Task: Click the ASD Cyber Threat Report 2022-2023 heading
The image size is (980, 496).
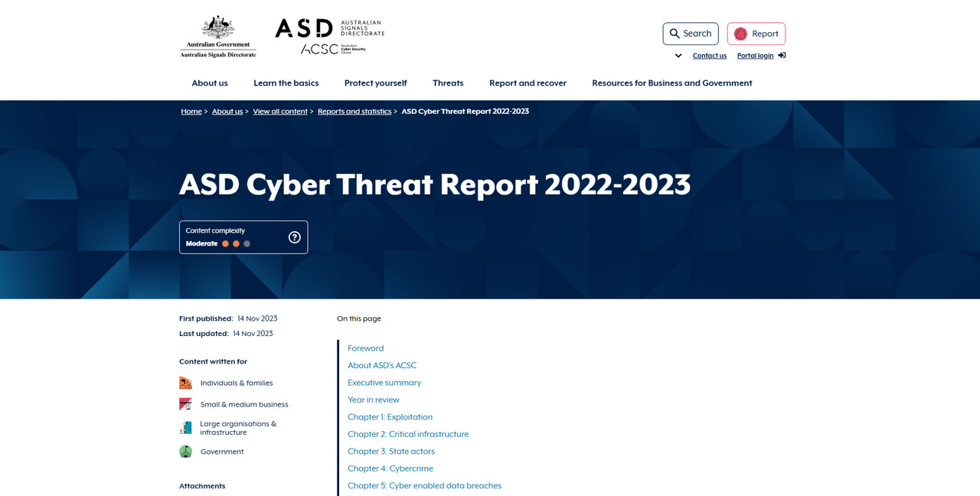Action: (435, 184)
